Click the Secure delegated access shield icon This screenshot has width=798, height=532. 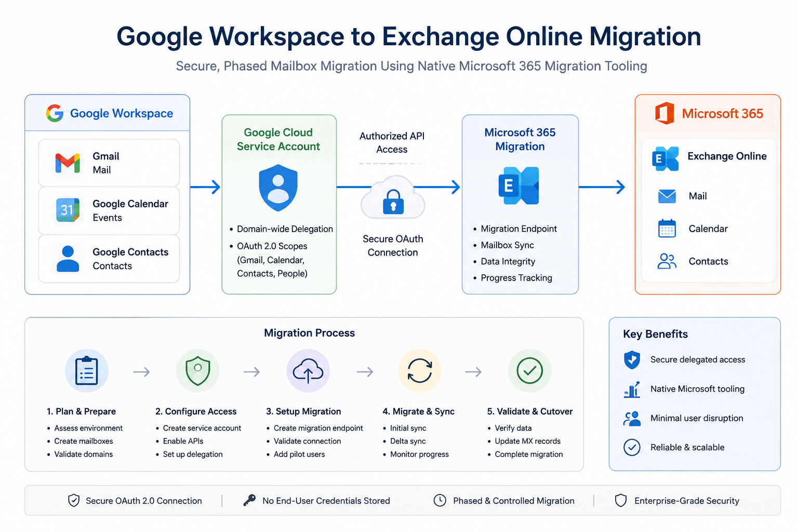(632, 360)
